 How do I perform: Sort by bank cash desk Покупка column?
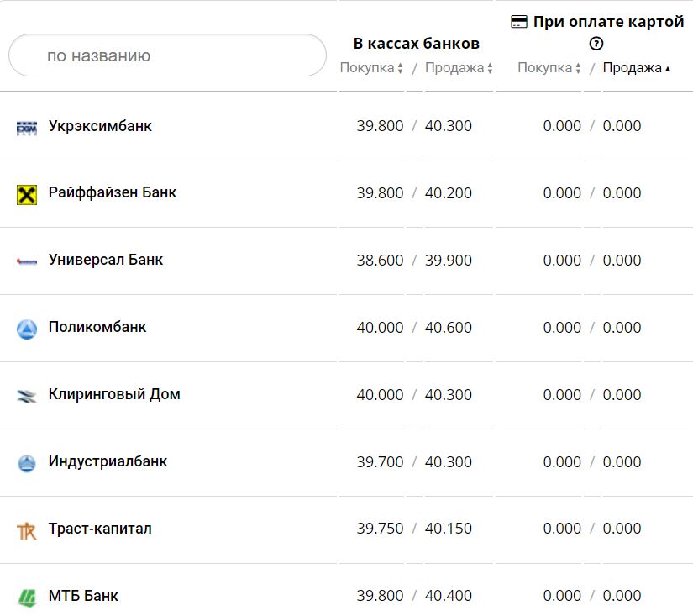tap(371, 68)
